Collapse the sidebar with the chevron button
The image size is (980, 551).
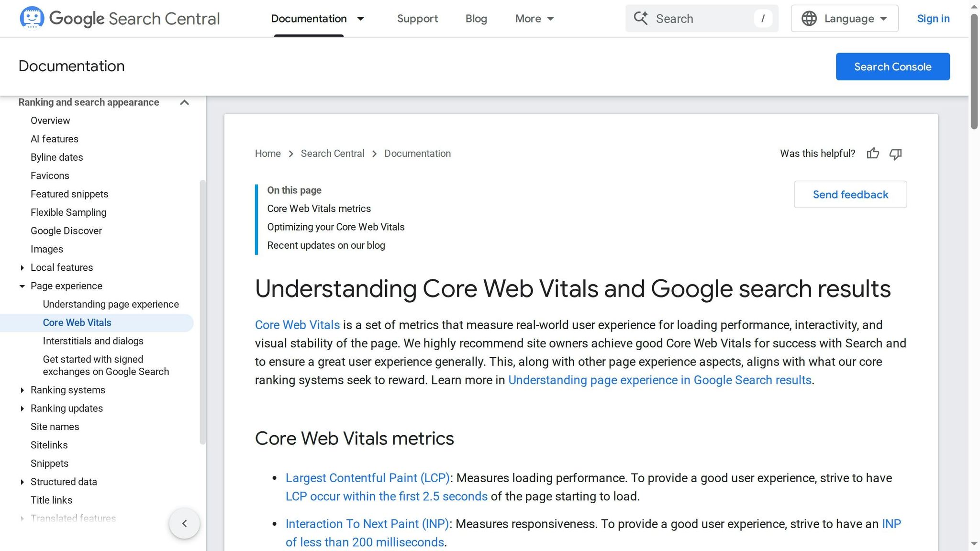tap(184, 523)
